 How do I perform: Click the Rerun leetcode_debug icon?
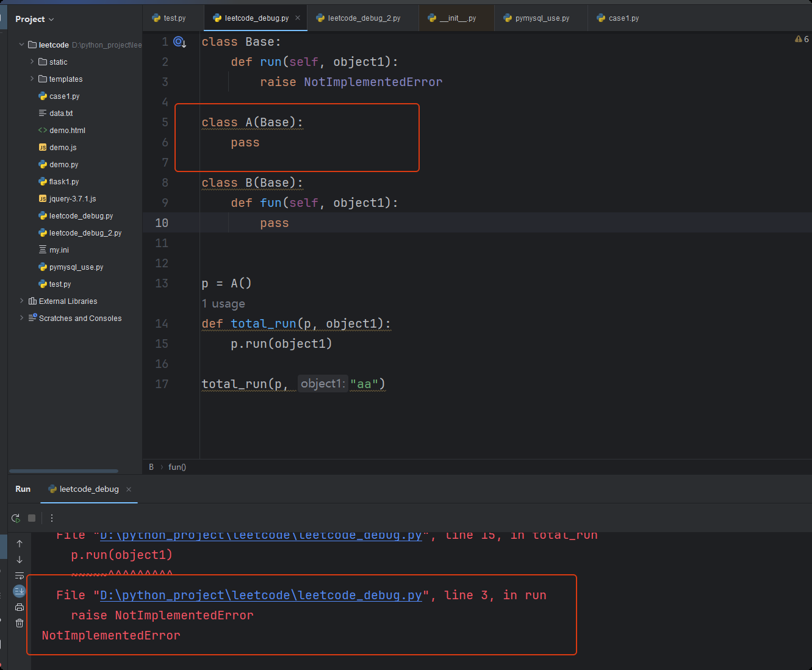tap(16, 518)
